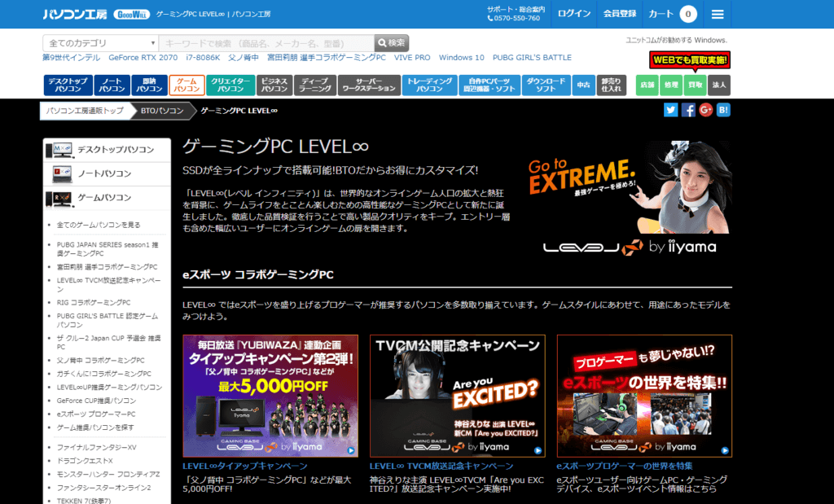Select the ノートパソコン nav tab
The image size is (834, 504).
click(112, 85)
